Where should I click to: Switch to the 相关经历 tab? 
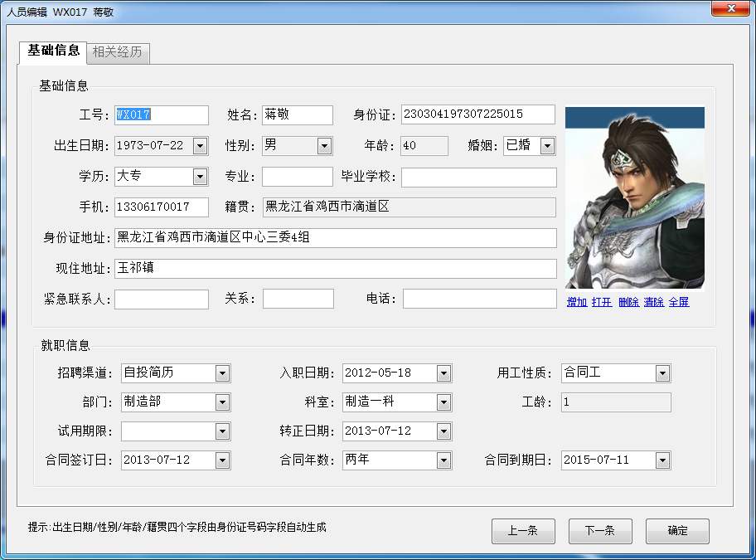point(117,52)
